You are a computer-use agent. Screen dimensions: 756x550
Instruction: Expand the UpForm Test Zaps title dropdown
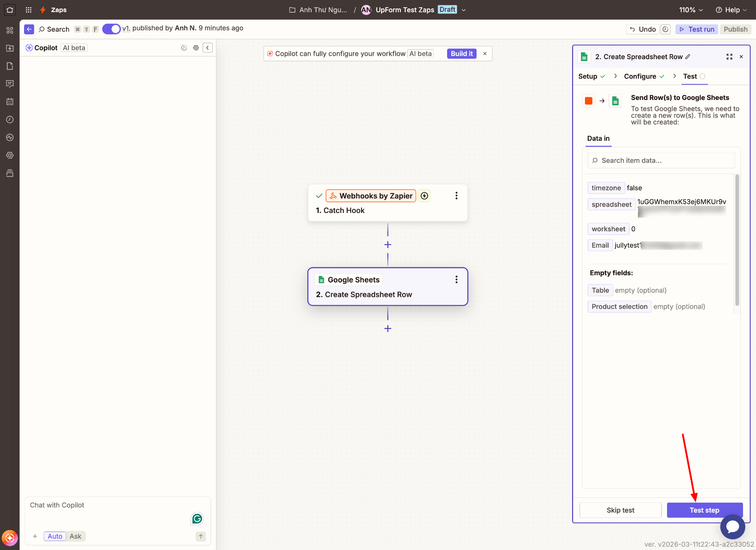tap(464, 10)
